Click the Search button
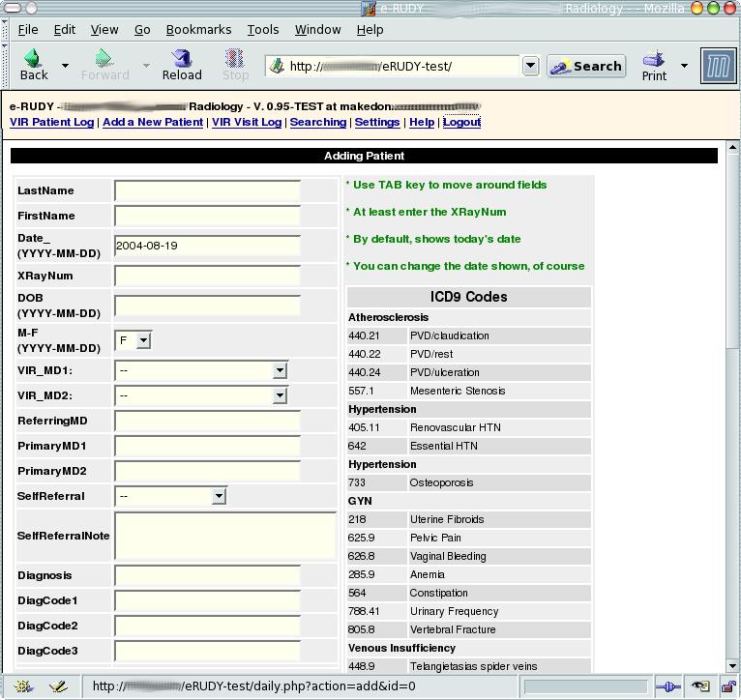Viewport: 741px width, 700px height. pyautogui.click(x=586, y=66)
